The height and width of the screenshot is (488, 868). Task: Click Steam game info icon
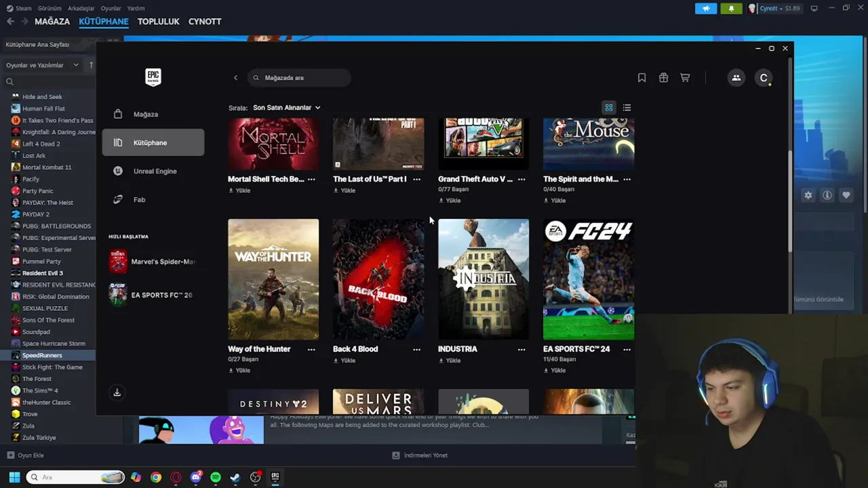pyautogui.click(x=827, y=195)
